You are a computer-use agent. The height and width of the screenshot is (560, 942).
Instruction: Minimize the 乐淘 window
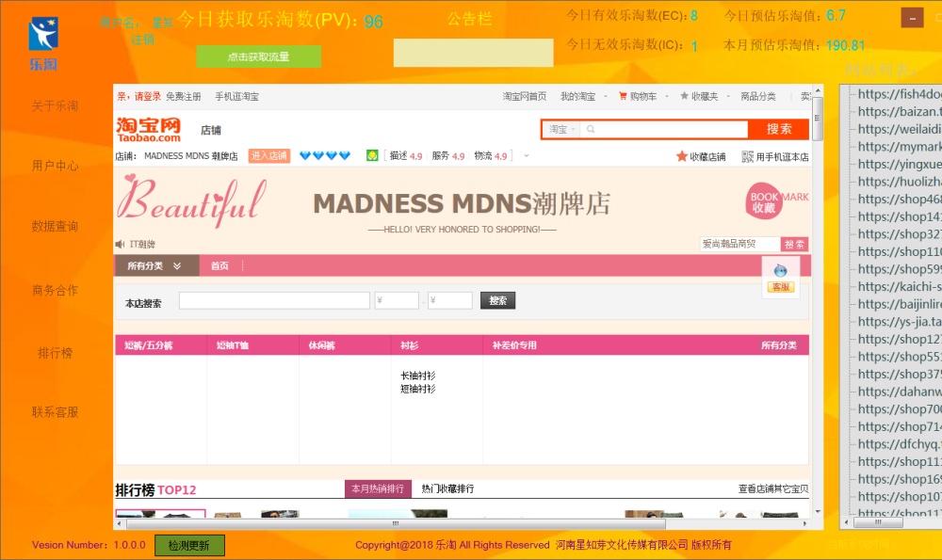912,17
